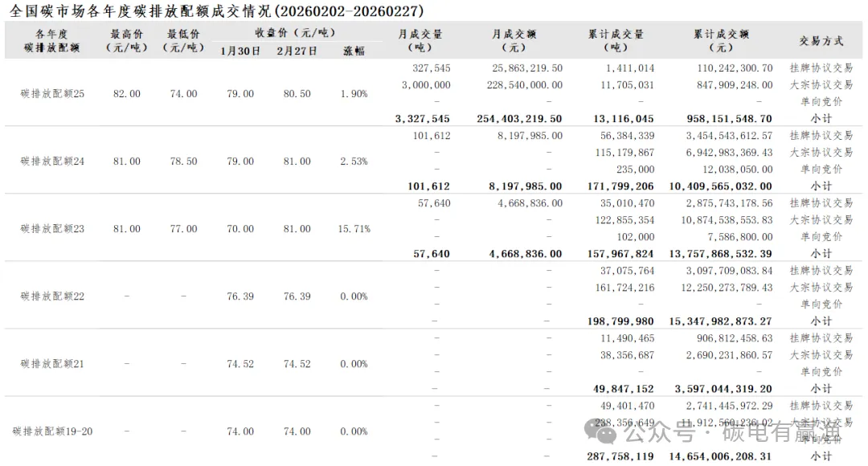Click the 82.00 highest price cell
Image resolution: width=868 pixels, height=466 pixels.
[x=127, y=94]
